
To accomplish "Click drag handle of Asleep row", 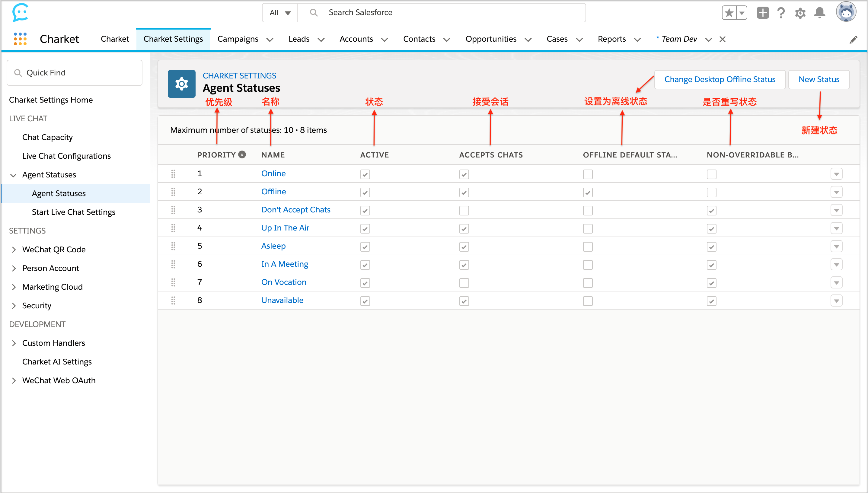I will (x=173, y=246).
